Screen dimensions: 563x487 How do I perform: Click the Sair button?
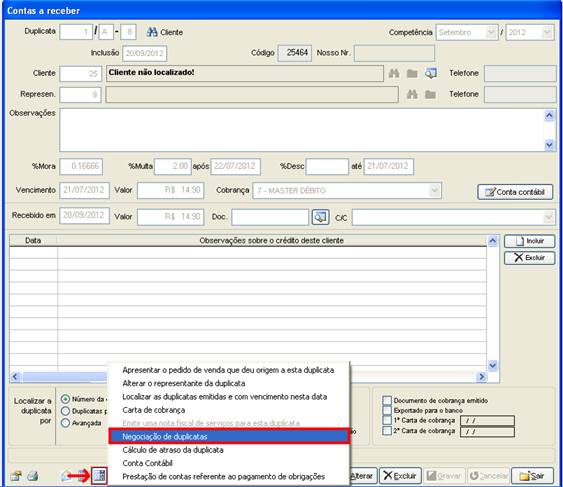(532, 476)
